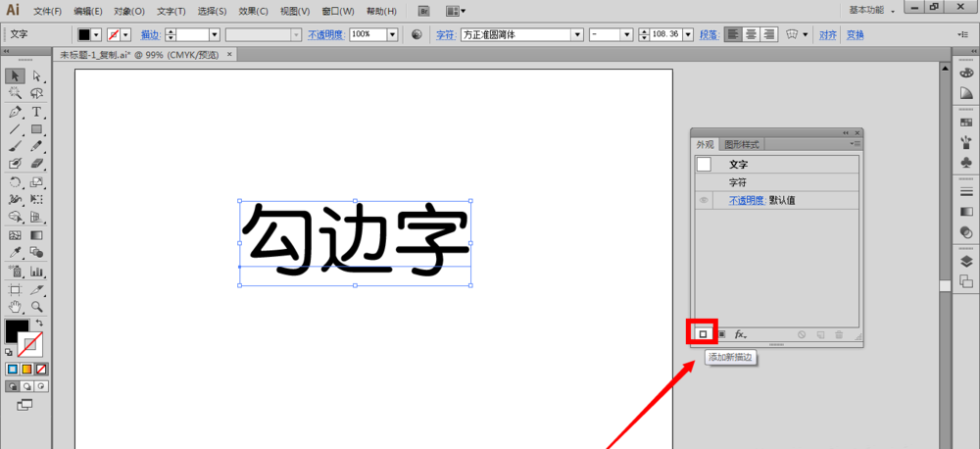Swap fill and stroke colors
980x449 pixels.
point(39,324)
